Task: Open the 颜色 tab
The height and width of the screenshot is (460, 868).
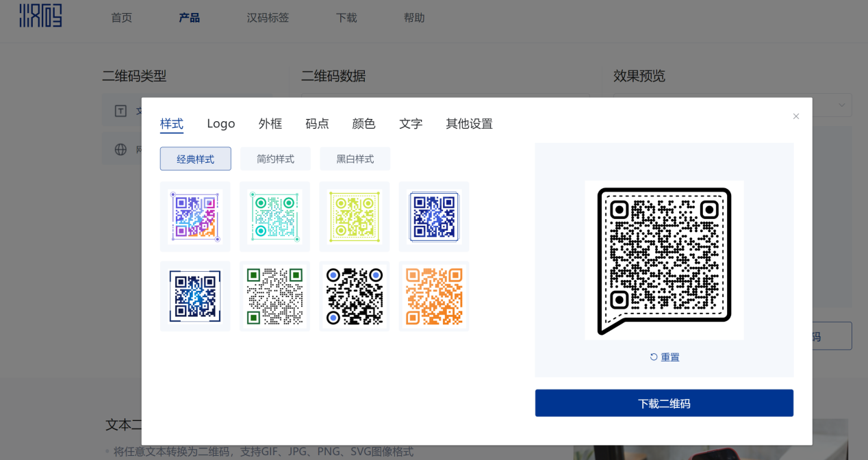Action: [x=363, y=124]
